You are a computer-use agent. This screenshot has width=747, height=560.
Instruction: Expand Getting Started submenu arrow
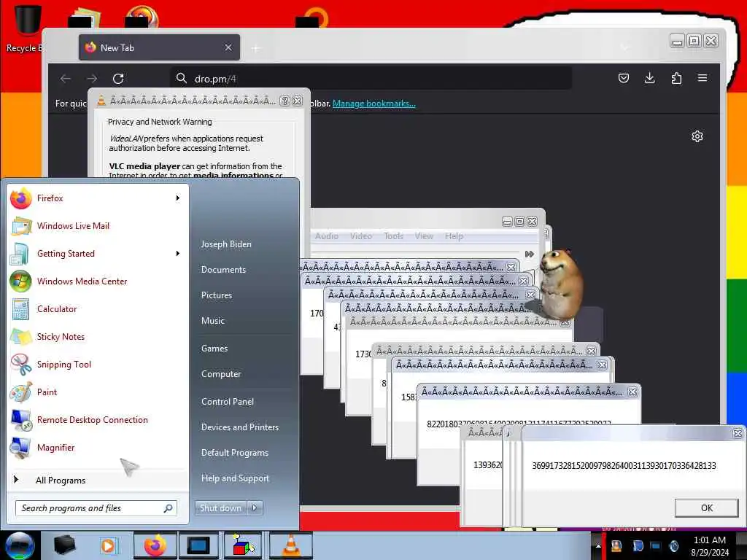pos(178,253)
